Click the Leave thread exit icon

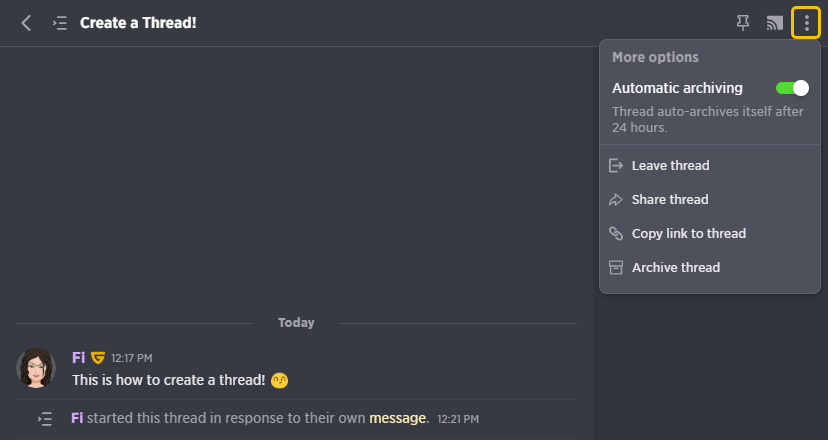point(616,165)
